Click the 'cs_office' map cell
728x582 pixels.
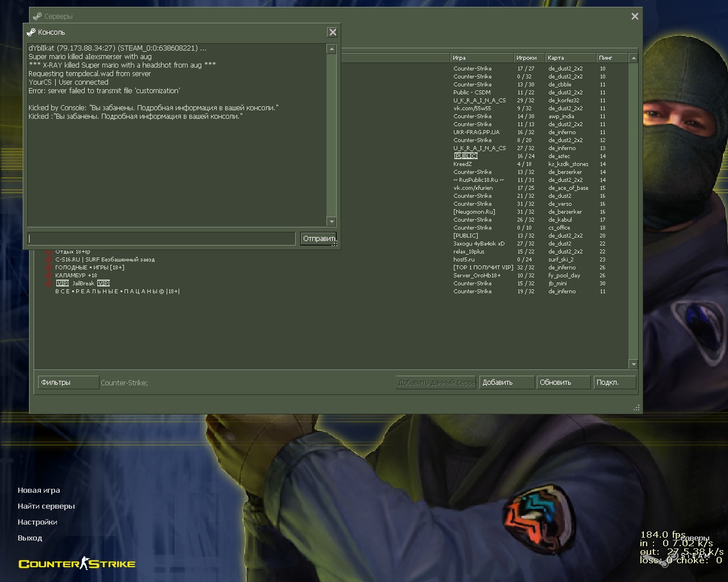(x=559, y=228)
